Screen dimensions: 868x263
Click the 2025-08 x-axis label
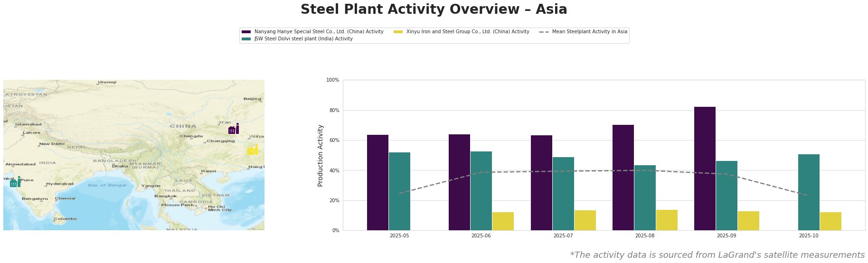point(644,235)
